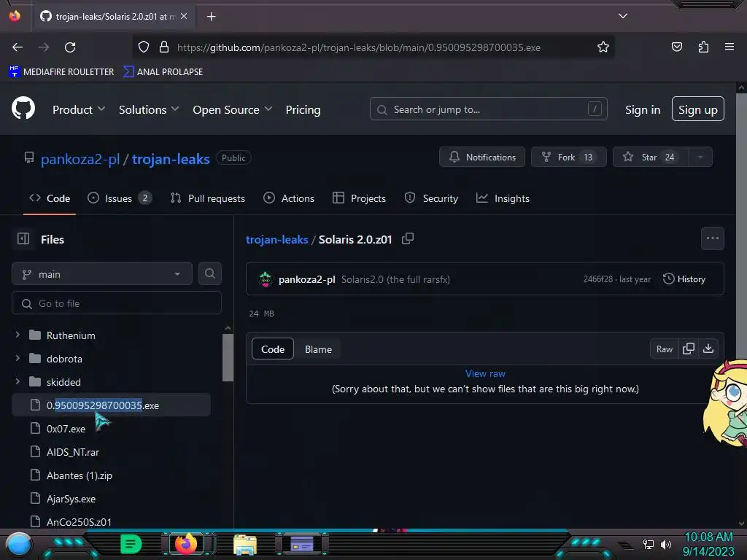Viewport: 747px width, 560px height.
Task: Click Firefox icon on the taskbar
Action: point(186,544)
